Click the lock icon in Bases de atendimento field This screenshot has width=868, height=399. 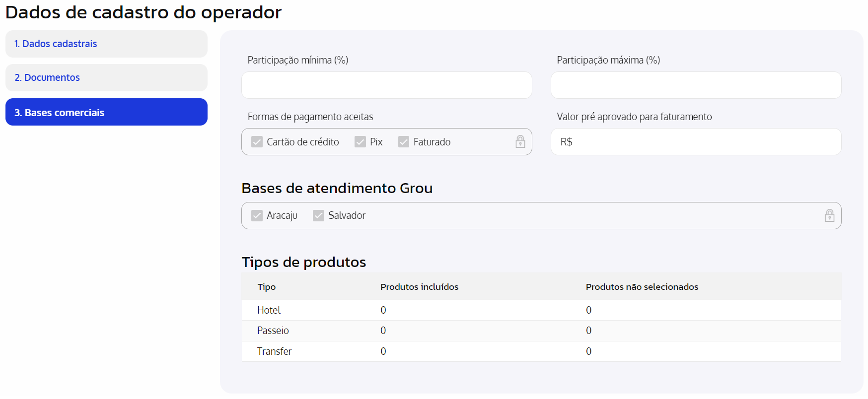(x=829, y=215)
